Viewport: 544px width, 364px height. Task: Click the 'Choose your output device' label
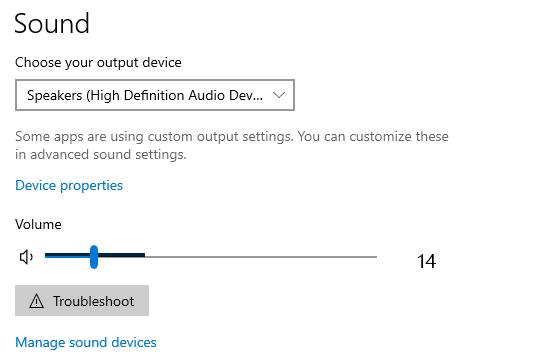click(x=98, y=63)
